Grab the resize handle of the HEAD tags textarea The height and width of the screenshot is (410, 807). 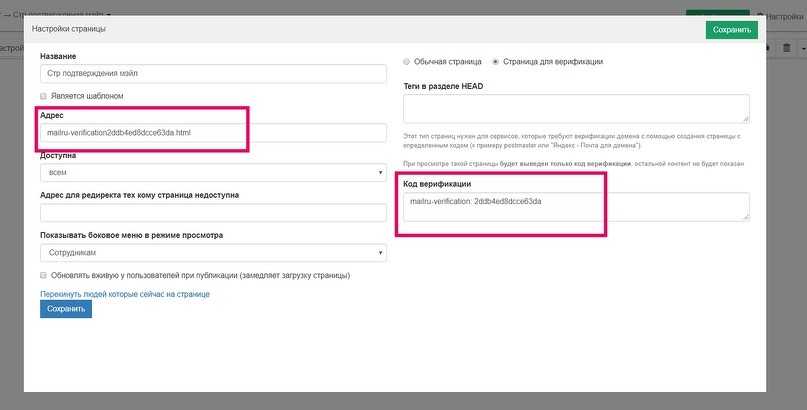click(745, 119)
